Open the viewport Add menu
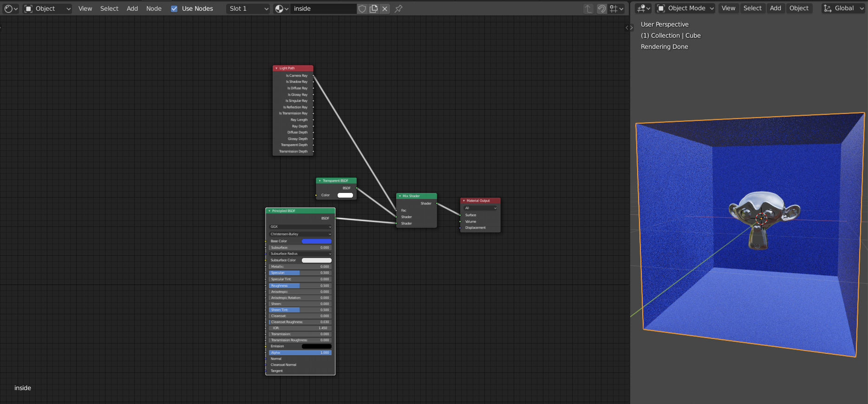Viewport: 868px width, 404px height. 775,8
